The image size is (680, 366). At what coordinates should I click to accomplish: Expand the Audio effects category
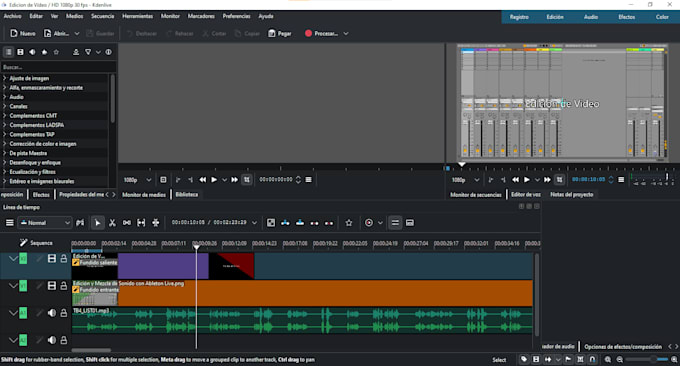tap(5, 97)
